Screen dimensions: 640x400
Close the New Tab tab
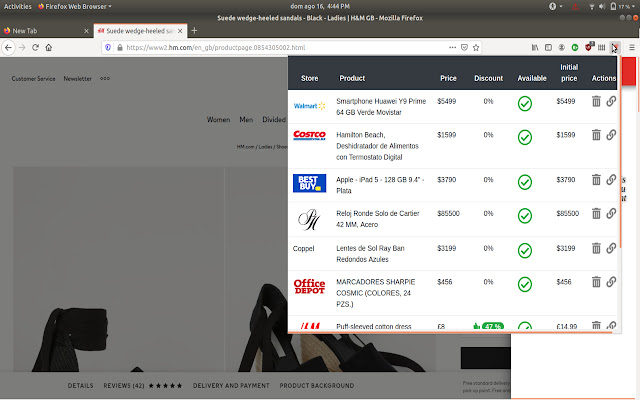pos(86,31)
